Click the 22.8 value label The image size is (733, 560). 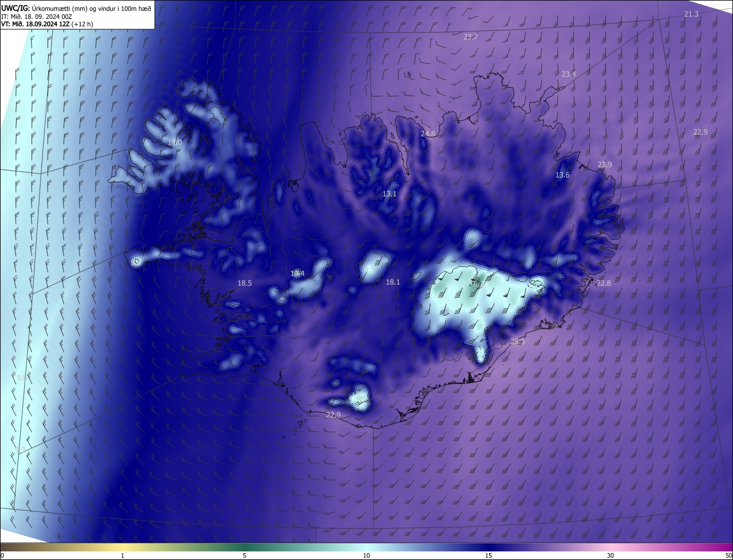604,283
